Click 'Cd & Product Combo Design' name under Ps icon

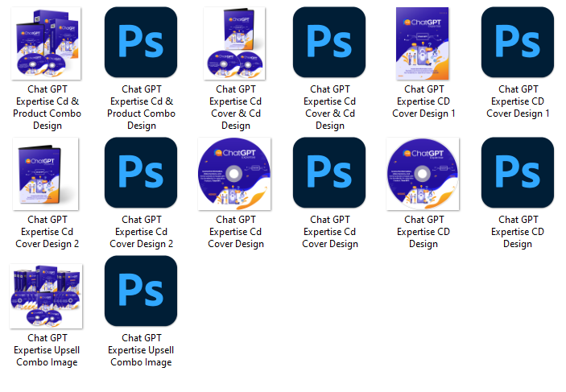click(x=142, y=107)
